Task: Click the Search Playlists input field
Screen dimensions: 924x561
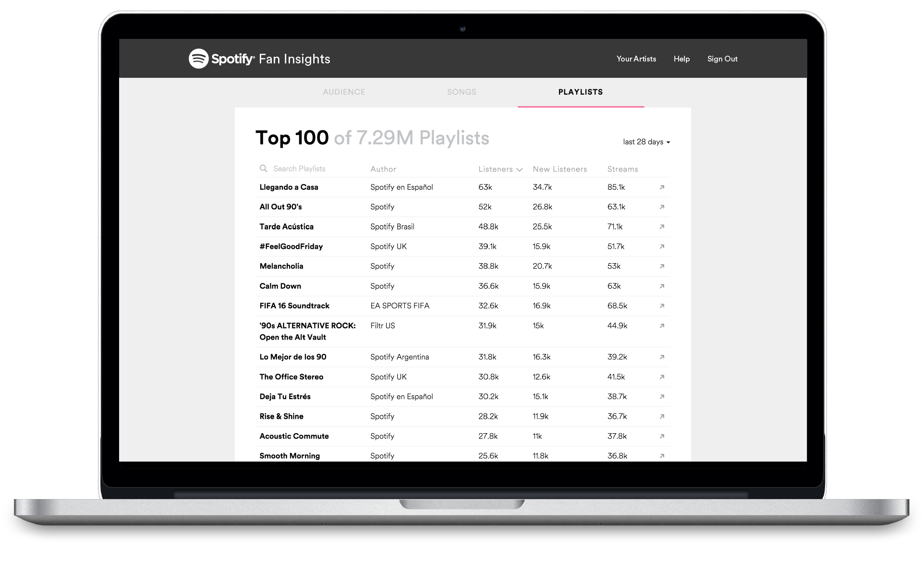Action: click(x=307, y=169)
